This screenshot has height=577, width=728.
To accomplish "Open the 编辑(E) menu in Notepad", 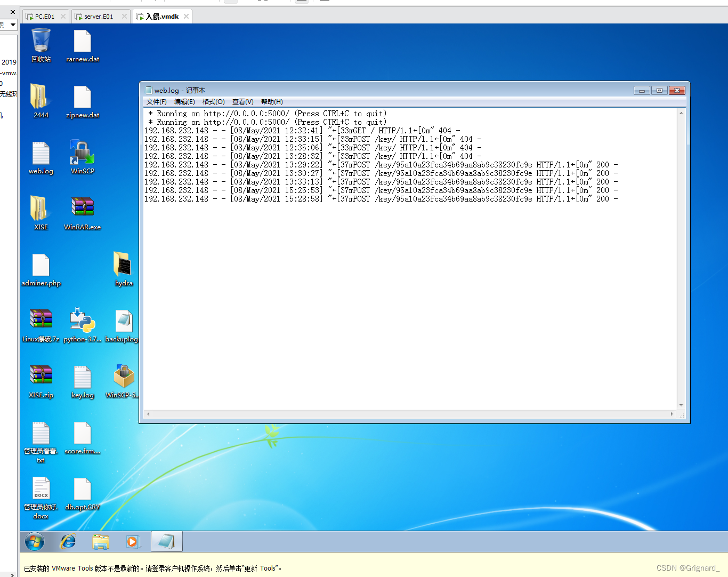I will [x=184, y=102].
